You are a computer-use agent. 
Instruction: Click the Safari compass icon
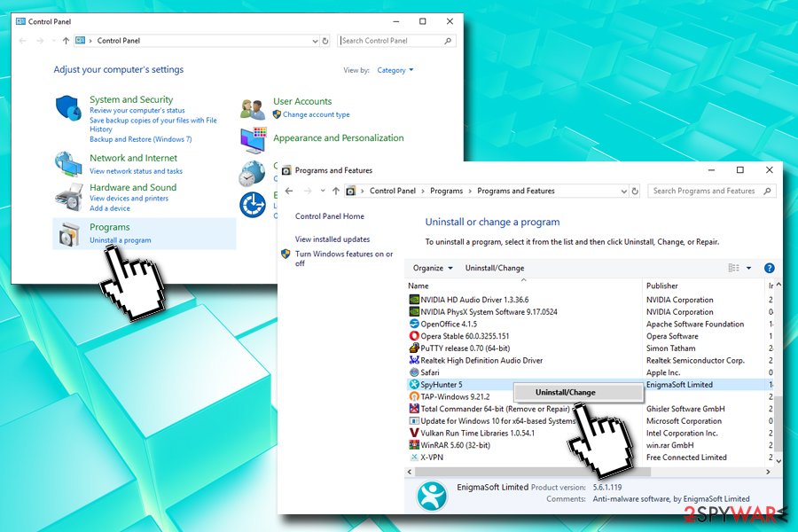(x=414, y=372)
